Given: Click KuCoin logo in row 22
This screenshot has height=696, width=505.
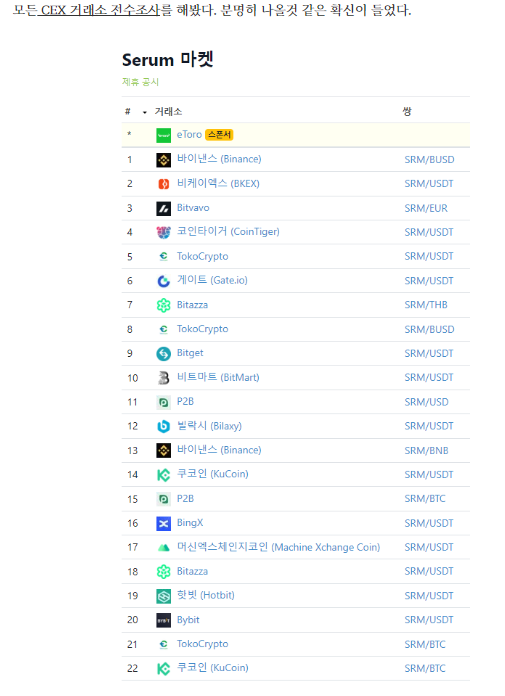Looking at the screenshot, I should (x=163, y=669).
